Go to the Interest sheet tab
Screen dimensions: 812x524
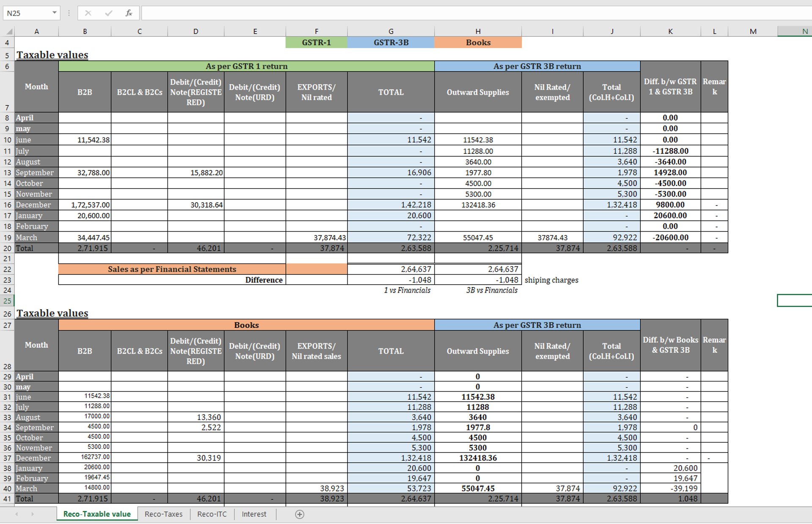click(x=254, y=514)
